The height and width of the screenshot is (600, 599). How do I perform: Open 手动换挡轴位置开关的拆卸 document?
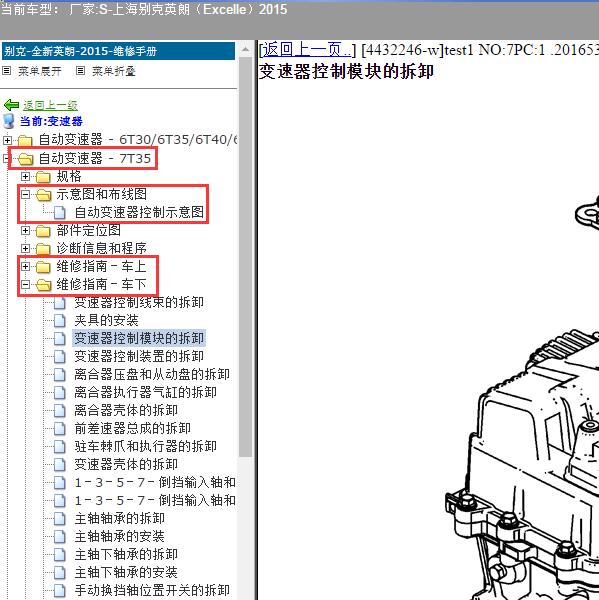coord(152,590)
